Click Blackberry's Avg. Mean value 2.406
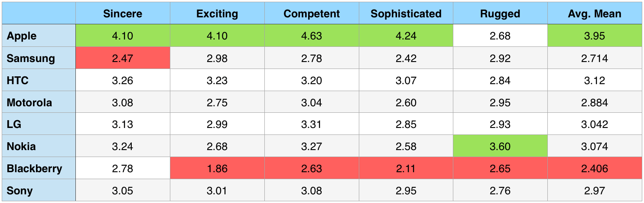Screen dimensions: 644x203 (x=595, y=168)
